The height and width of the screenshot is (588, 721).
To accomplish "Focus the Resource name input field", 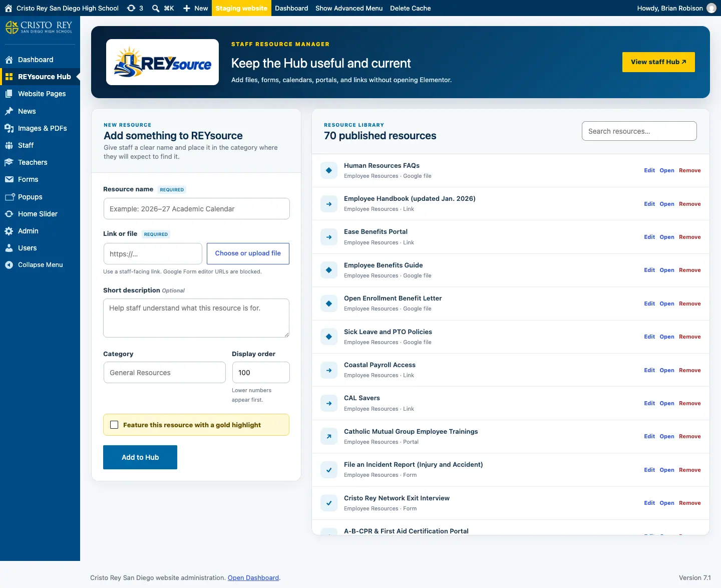I will [197, 209].
